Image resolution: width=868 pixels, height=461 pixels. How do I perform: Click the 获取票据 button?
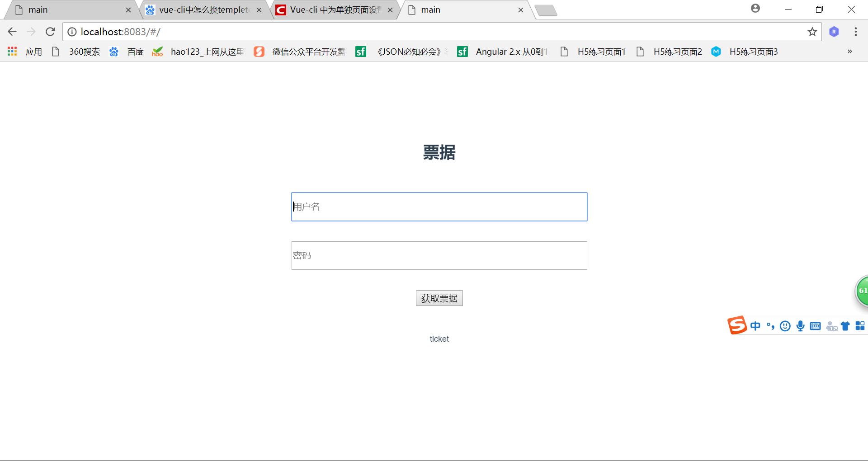point(439,298)
